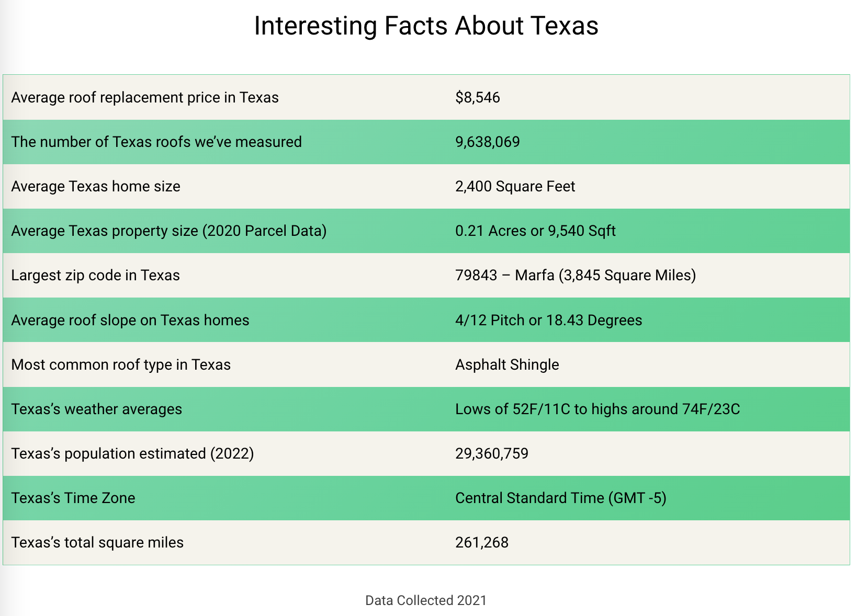Viewport: 857px width, 616px height.
Task: Select the 'Average Texas home size' label
Action: 96,187
